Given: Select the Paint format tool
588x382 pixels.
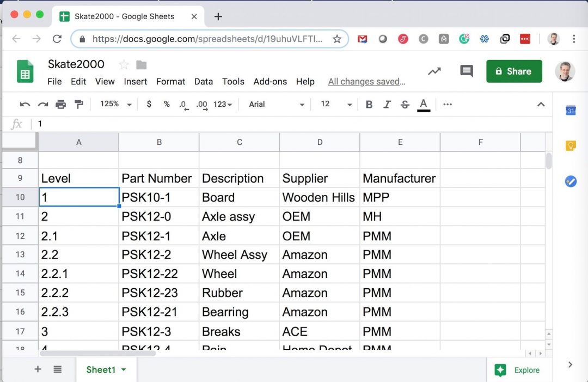Looking at the screenshot, I should (78, 104).
